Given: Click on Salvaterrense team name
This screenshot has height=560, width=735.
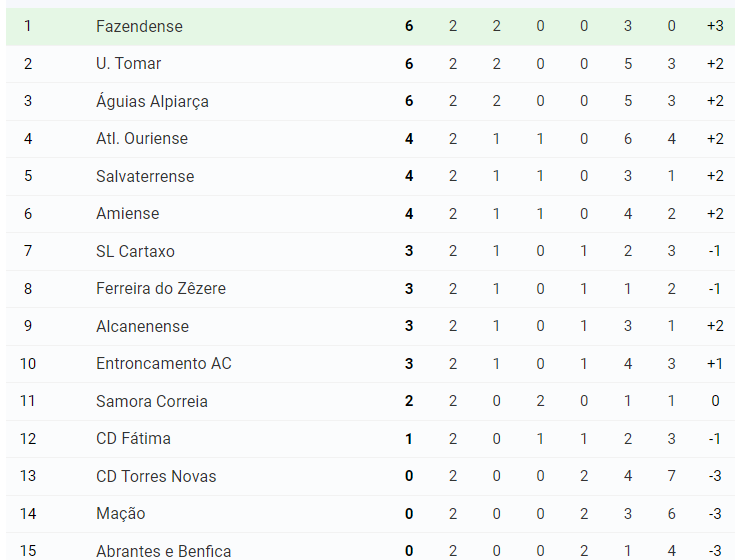Looking at the screenshot, I should tap(145, 176).
